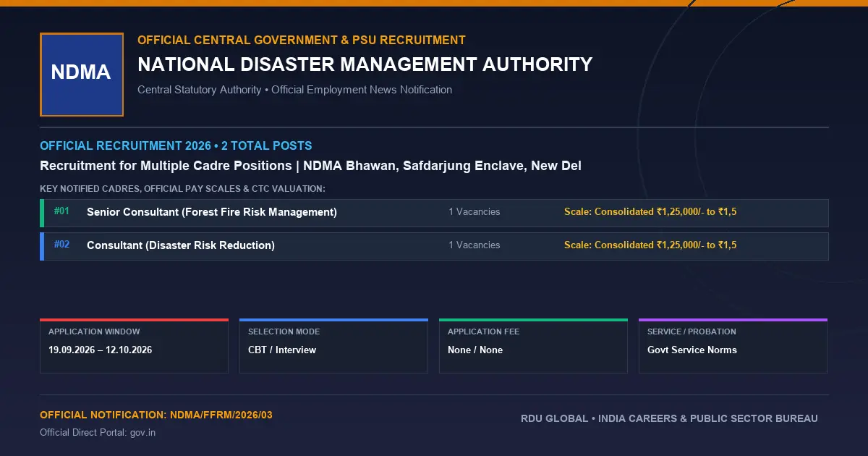Open the Service / Probation card
868x456 pixels.
pyautogui.click(x=733, y=346)
